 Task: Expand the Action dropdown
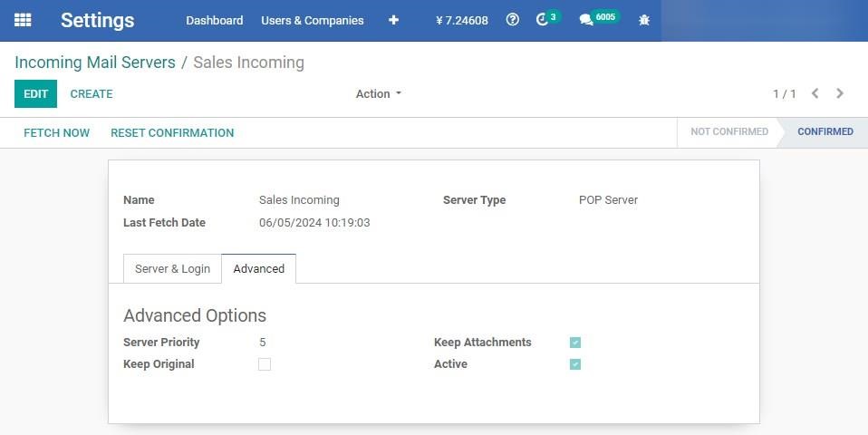(x=379, y=94)
